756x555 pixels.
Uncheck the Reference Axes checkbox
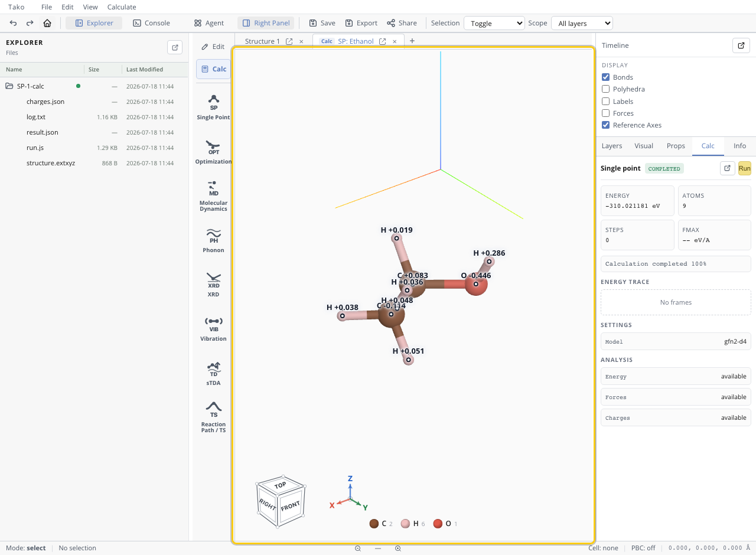point(605,125)
